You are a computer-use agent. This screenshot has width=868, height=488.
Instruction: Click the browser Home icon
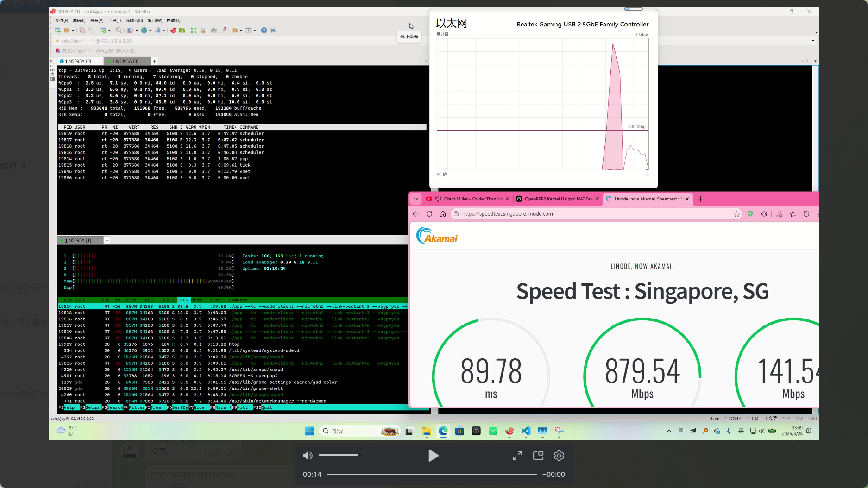click(443, 214)
